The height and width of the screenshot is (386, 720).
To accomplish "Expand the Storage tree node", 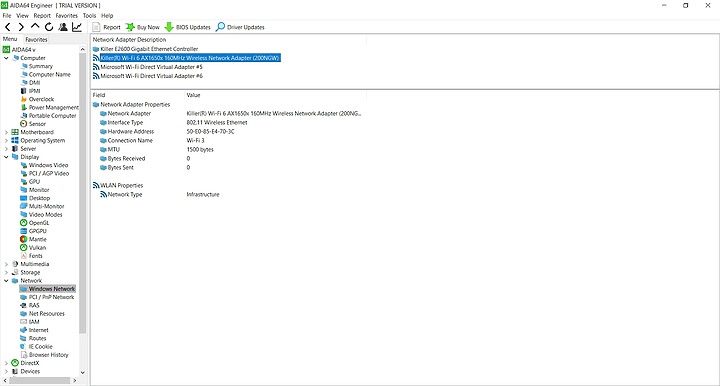I will point(6,273).
